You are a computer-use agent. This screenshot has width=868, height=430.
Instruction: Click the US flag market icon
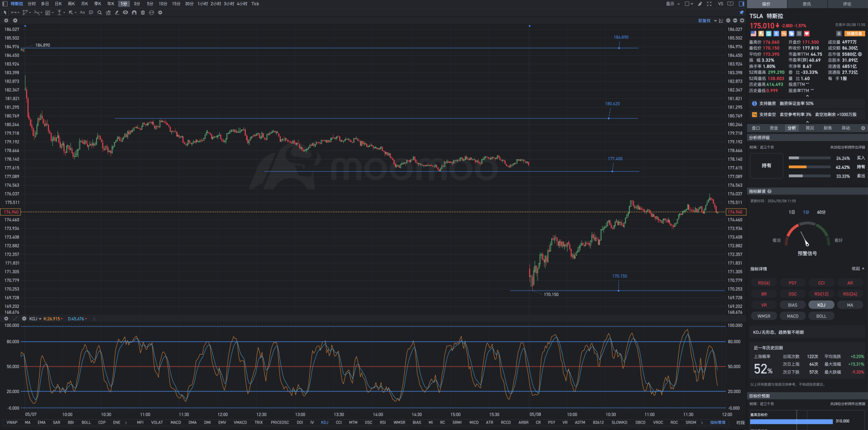pyautogui.click(x=753, y=34)
